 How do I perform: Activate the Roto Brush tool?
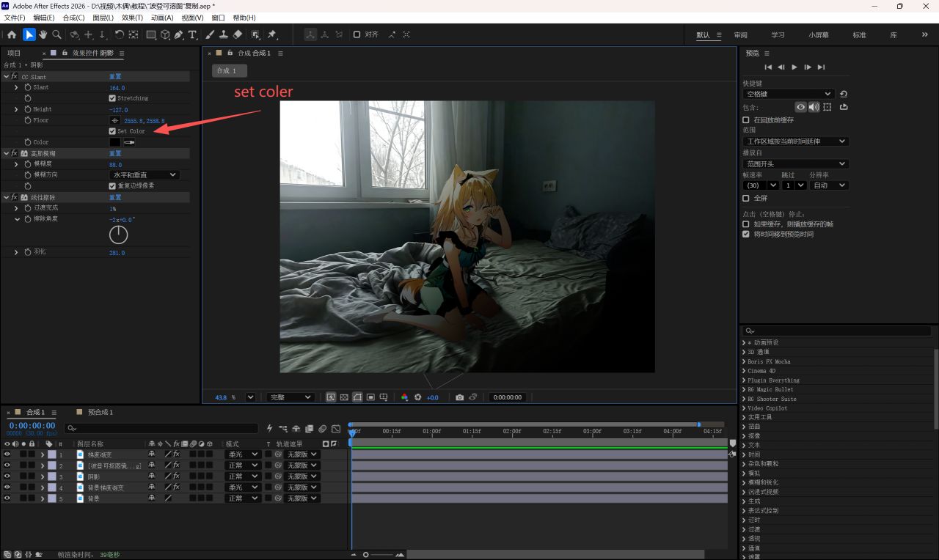[255, 34]
